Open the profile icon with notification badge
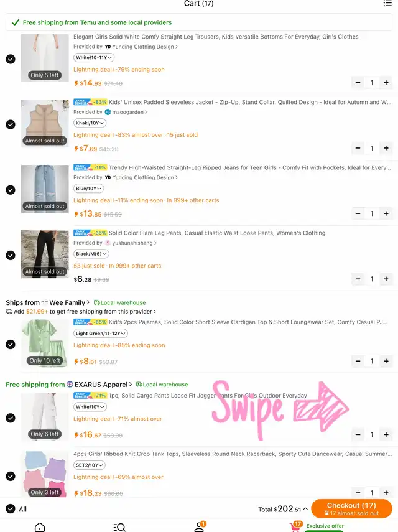Viewport: 398px width, 532px height. 200,526
